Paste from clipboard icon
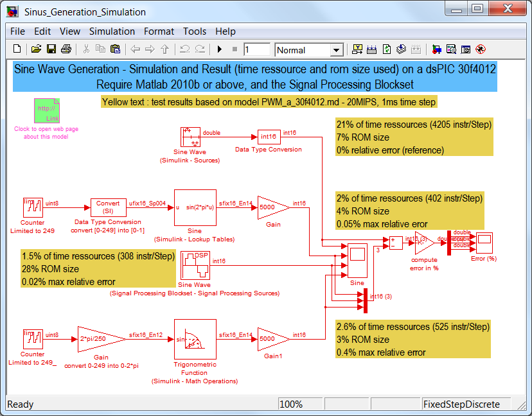 point(116,49)
